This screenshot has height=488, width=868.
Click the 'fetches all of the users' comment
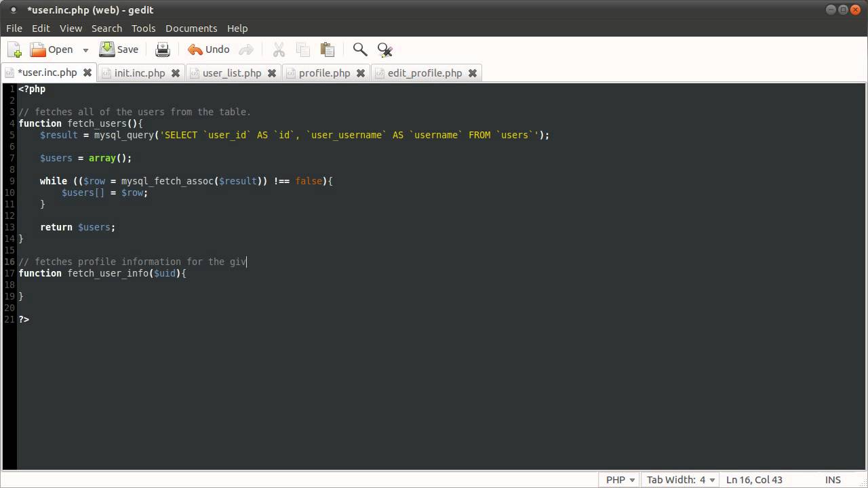coord(134,112)
